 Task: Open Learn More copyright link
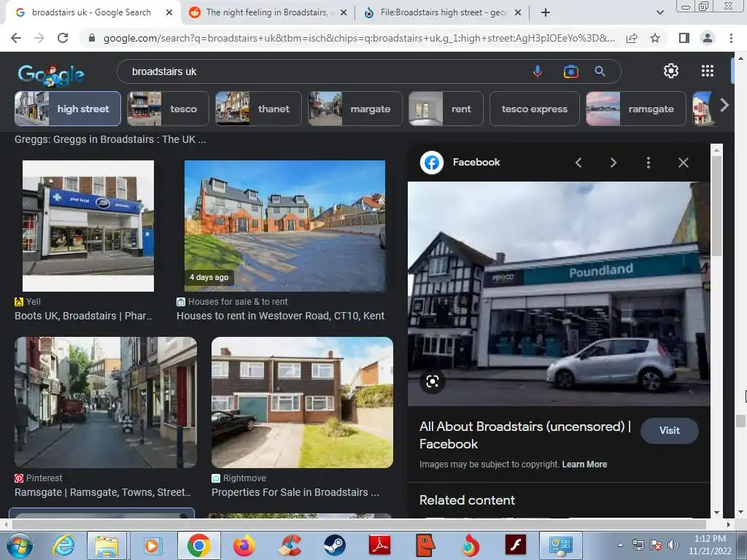point(584,464)
